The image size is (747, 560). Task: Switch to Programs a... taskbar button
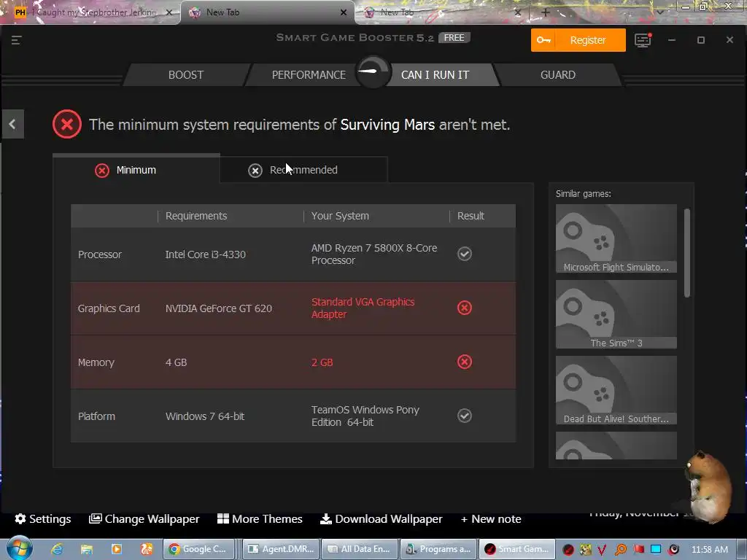pos(438,549)
